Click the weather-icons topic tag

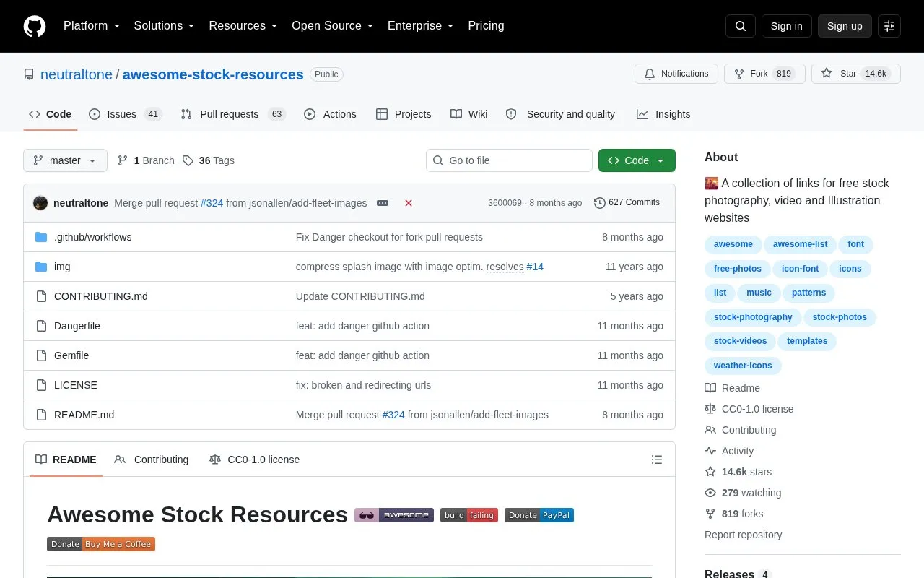point(743,366)
